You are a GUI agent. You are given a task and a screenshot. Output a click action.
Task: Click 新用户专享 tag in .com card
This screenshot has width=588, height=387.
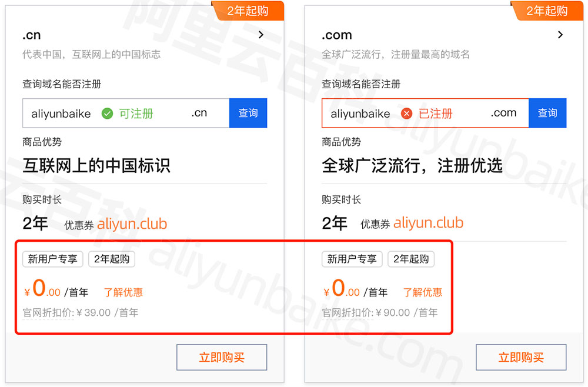pyautogui.click(x=352, y=259)
